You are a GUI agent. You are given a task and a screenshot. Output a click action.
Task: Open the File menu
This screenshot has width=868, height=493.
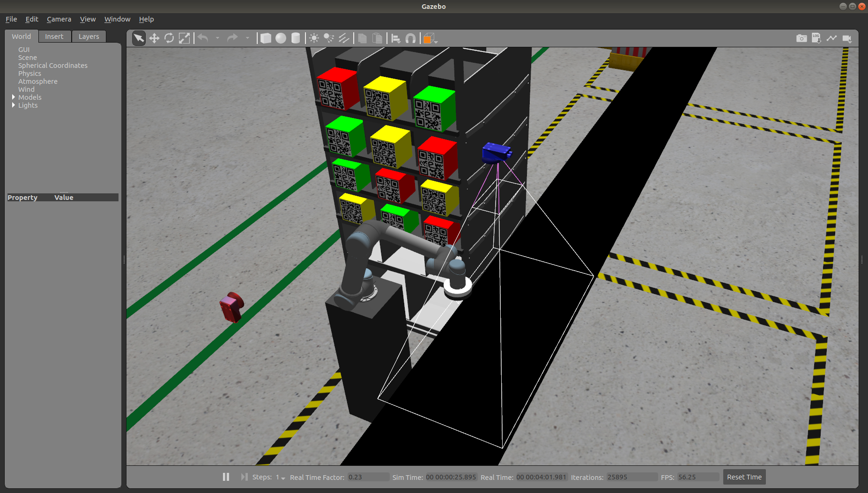pos(11,19)
